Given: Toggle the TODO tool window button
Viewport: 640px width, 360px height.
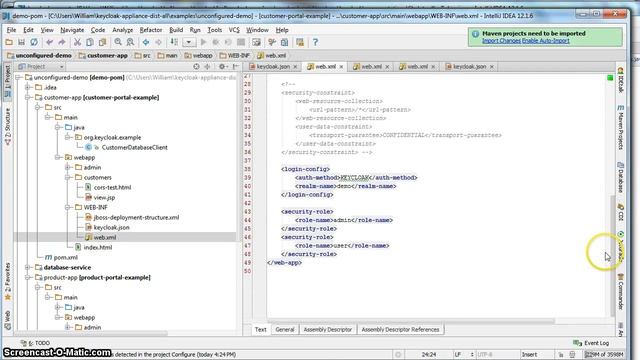Looking at the screenshot, I should [x=35, y=343].
